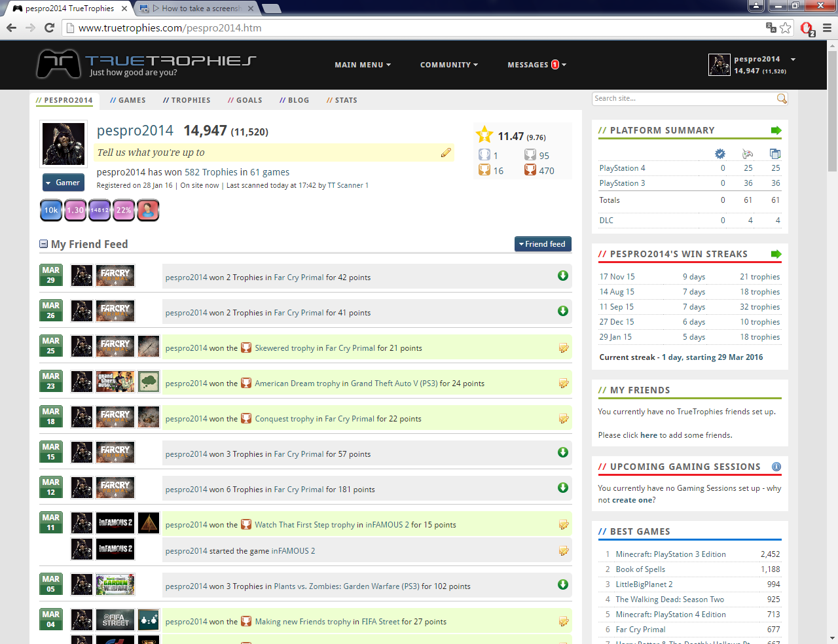Reload the page
The width and height of the screenshot is (838, 644).
(x=49, y=27)
